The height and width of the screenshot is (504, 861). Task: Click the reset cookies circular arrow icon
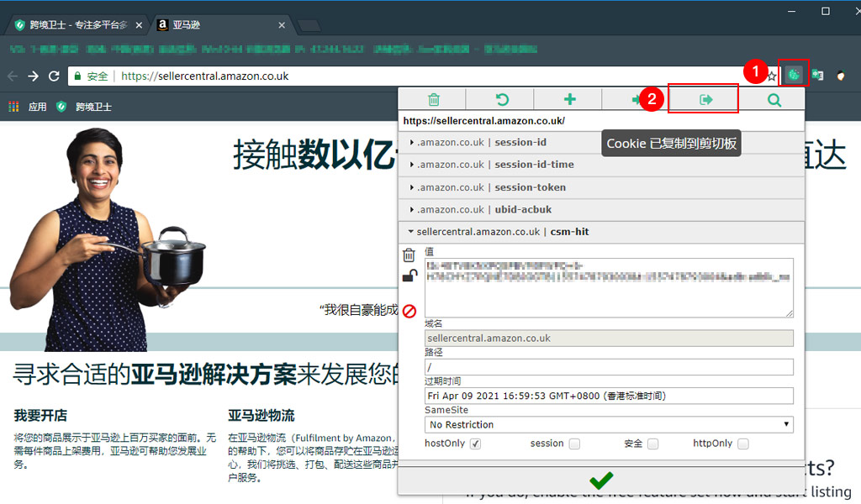(502, 99)
